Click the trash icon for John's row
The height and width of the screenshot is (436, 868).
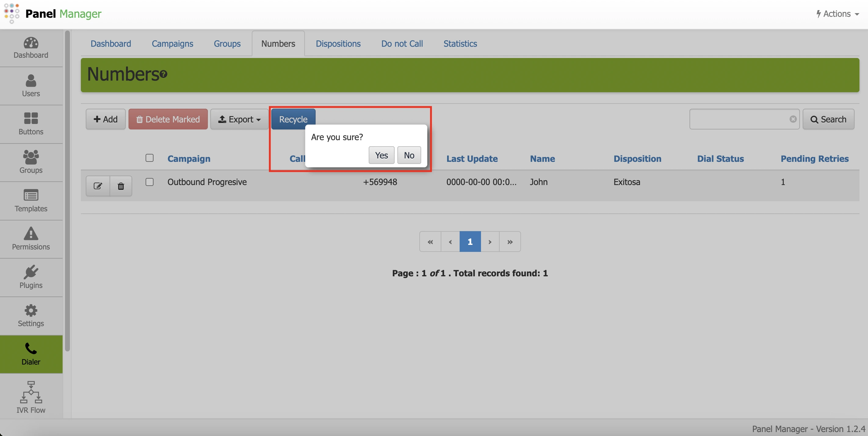point(121,186)
